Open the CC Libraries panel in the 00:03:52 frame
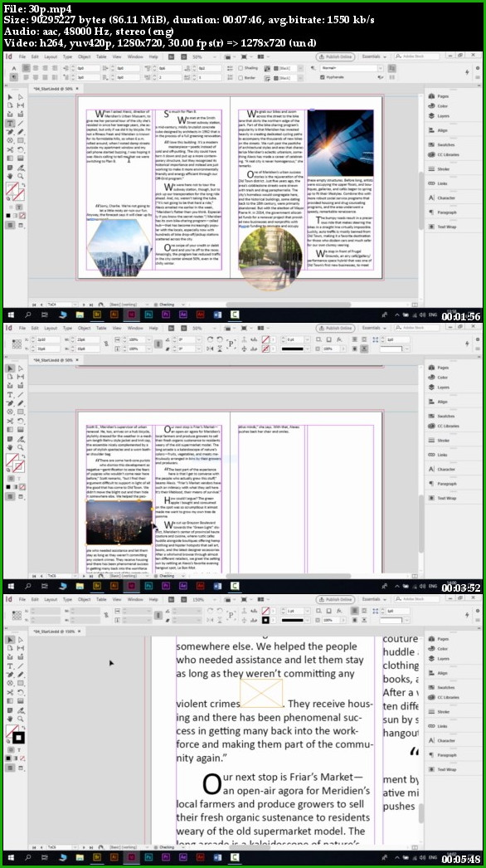This screenshot has width=486, height=868. 444,426
